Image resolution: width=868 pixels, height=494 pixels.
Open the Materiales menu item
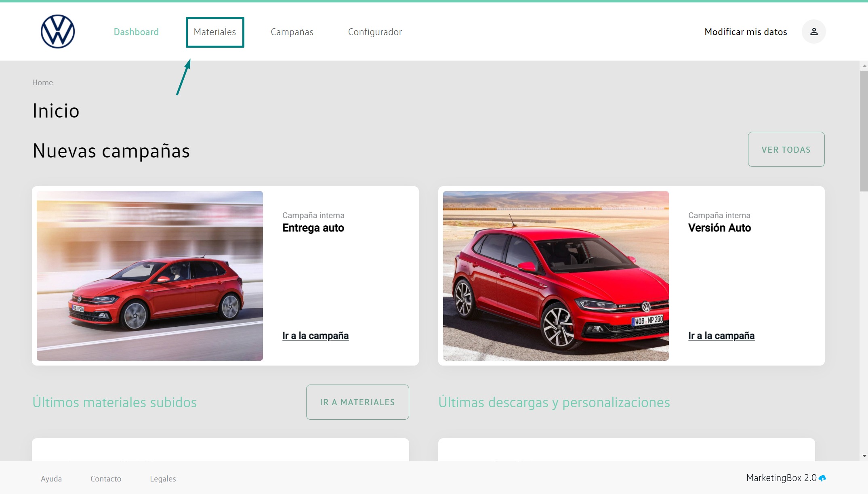coord(214,32)
